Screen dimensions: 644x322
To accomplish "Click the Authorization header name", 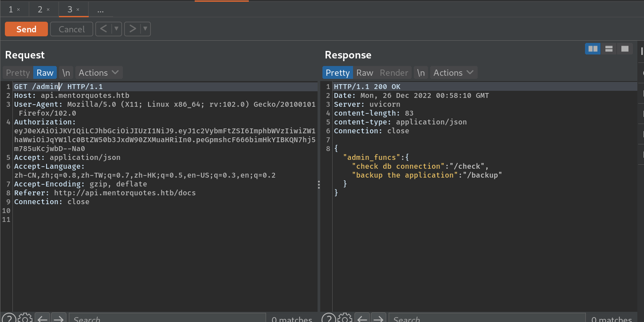I will 46,122.
